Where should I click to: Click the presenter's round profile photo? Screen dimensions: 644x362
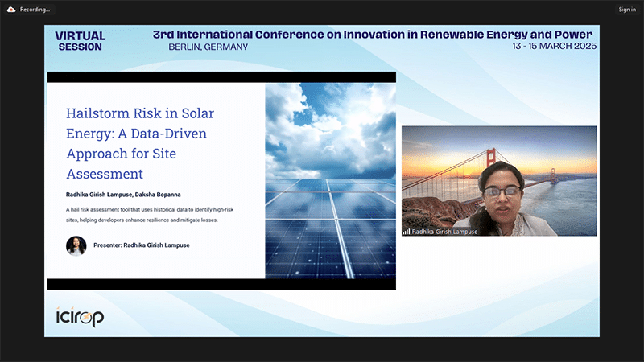click(x=76, y=246)
